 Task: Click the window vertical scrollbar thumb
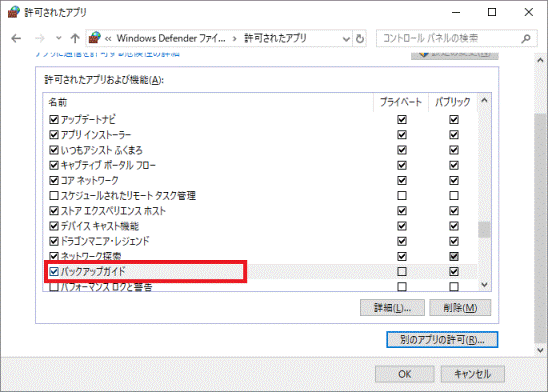click(x=540, y=228)
